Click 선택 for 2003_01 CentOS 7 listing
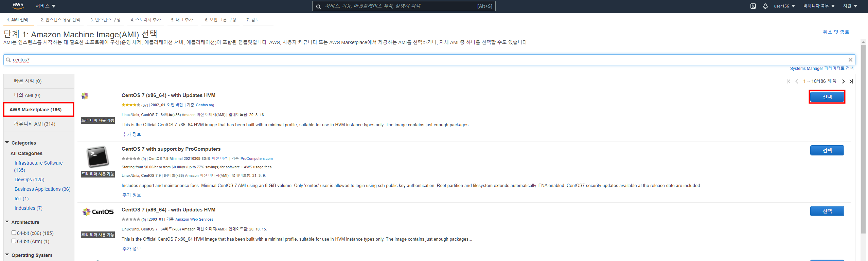 pyautogui.click(x=827, y=211)
